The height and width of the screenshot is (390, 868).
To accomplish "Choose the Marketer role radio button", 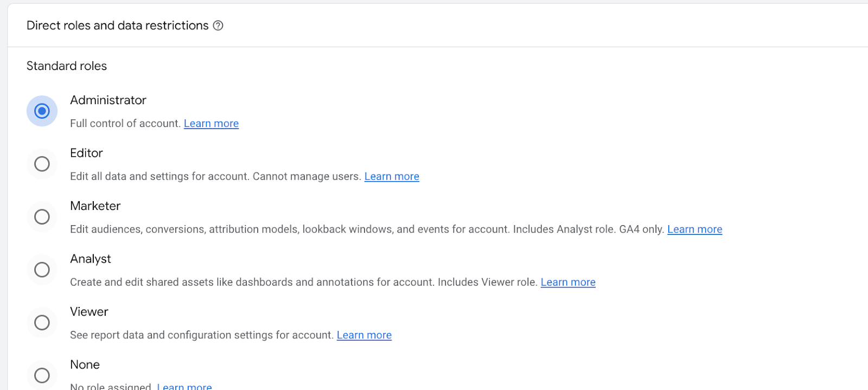I will 42,217.
